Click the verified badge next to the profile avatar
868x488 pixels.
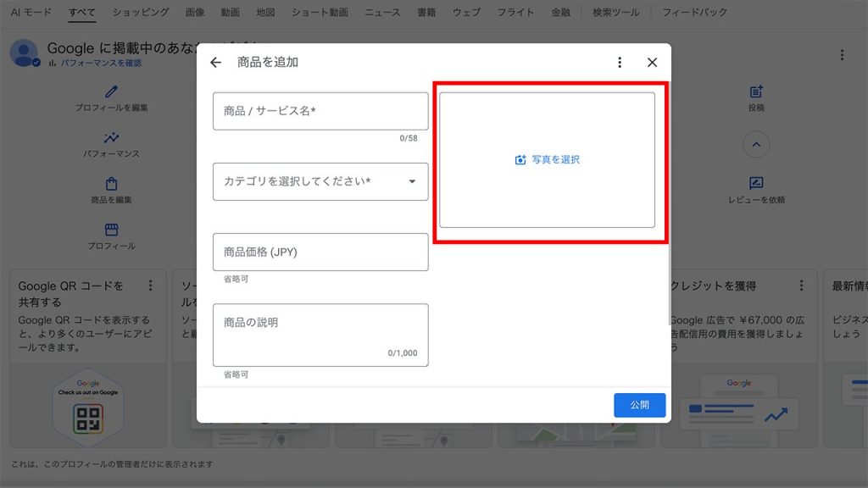[x=36, y=64]
